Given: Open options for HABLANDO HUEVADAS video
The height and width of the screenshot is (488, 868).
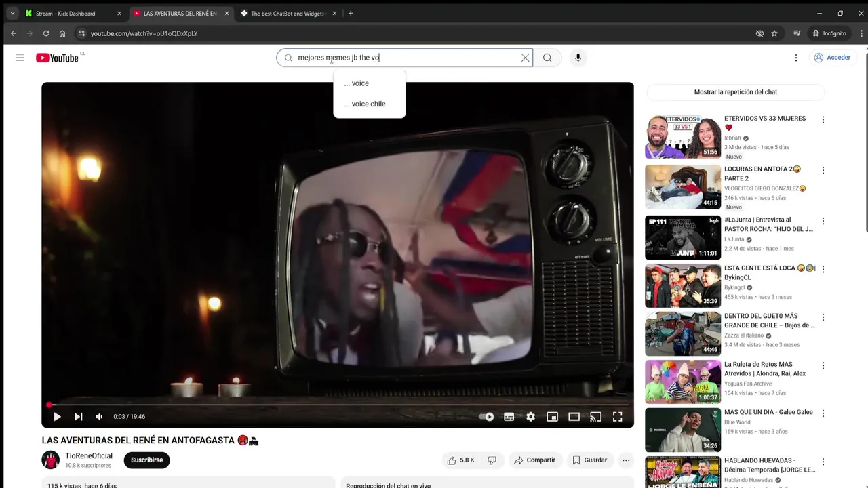Looking at the screenshot, I should [x=823, y=462].
